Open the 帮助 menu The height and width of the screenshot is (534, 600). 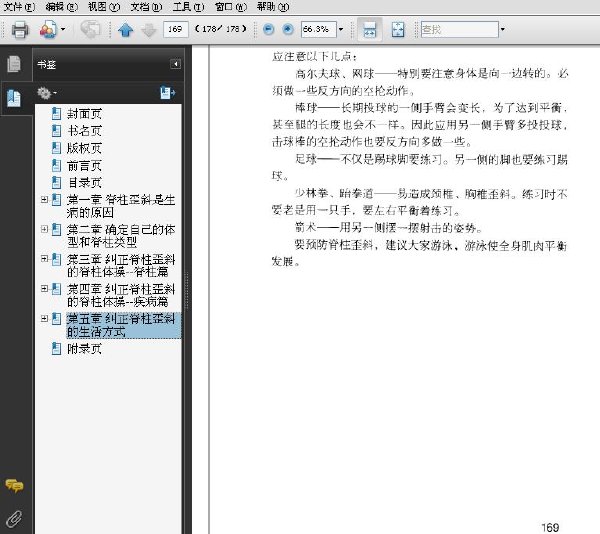(x=273, y=7)
